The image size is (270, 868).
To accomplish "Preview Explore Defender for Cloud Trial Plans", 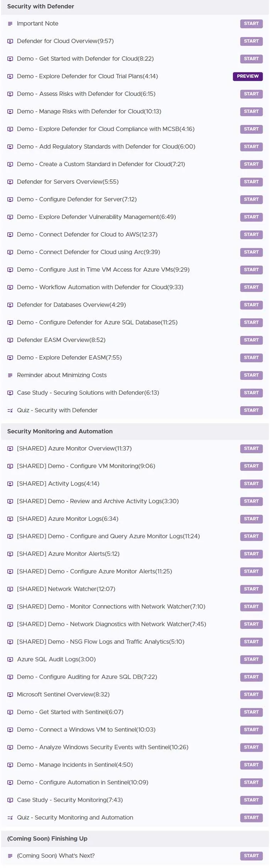I will pos(248,76).
